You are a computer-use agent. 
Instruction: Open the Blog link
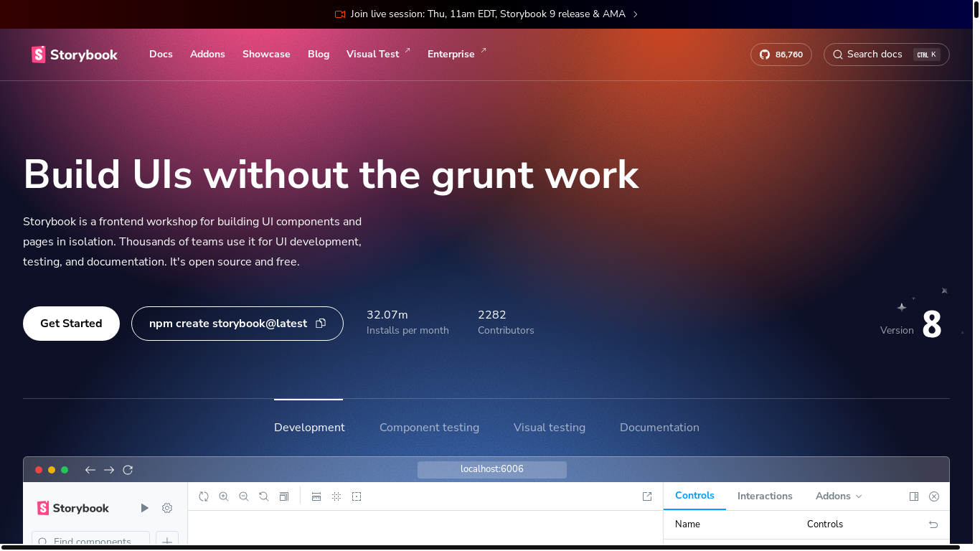(319, 55)
